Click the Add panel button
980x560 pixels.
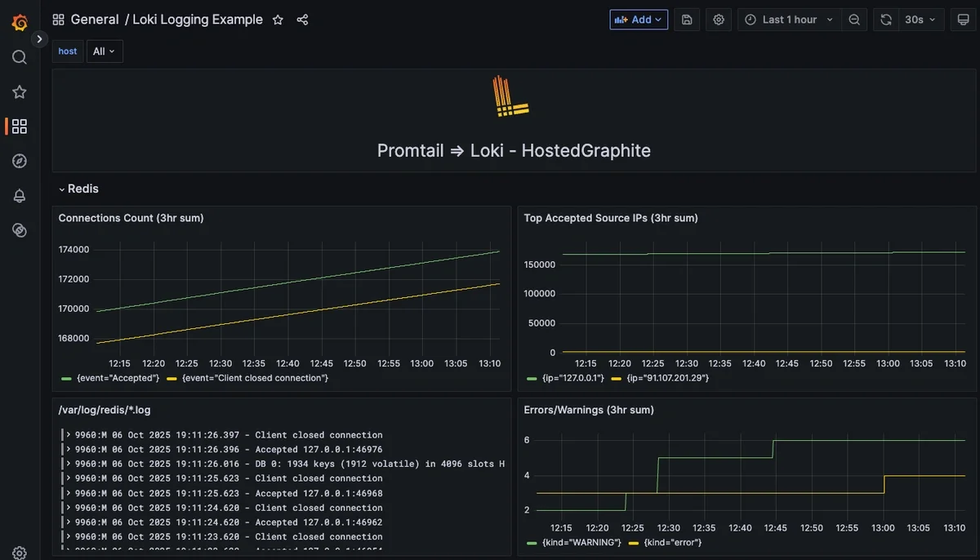click(x=639, y=20)
